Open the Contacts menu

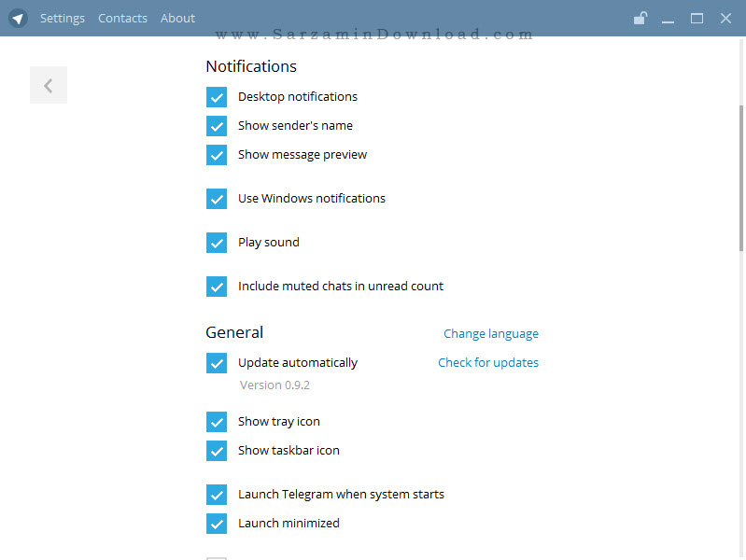pyautogui.click(x=122, y=18)
